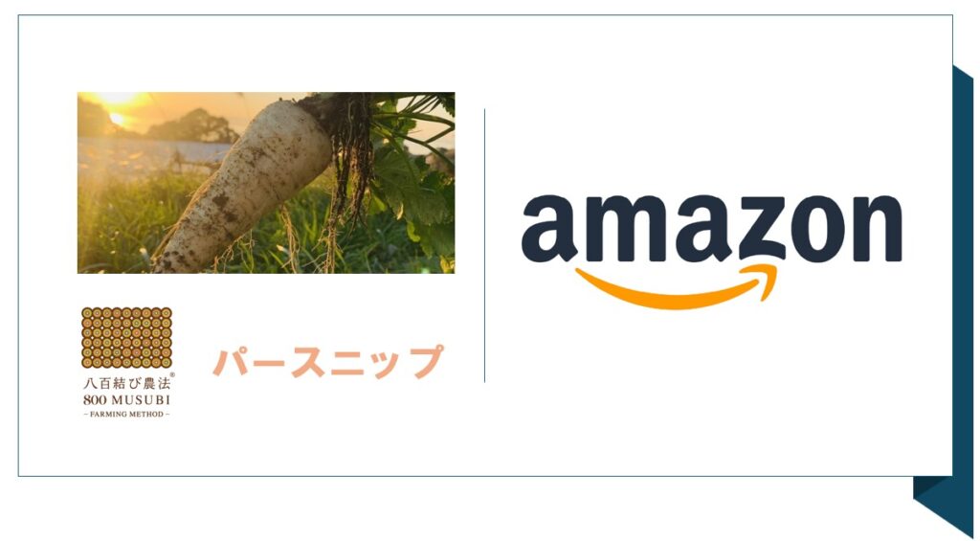Click the setting sun in the photo
Image resolution: width=980 pixels, height=541 pixels.
[117, 117]
